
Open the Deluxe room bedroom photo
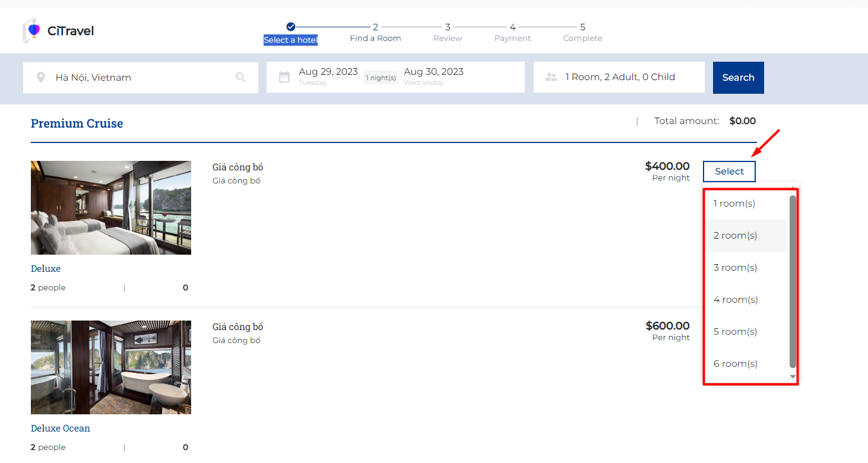click(x=111, y=208)
